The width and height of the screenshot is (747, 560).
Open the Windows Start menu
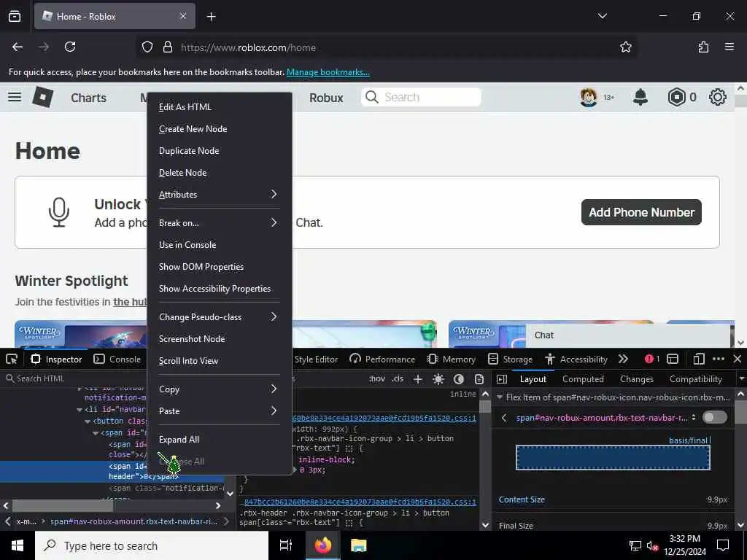click(18, 545)
